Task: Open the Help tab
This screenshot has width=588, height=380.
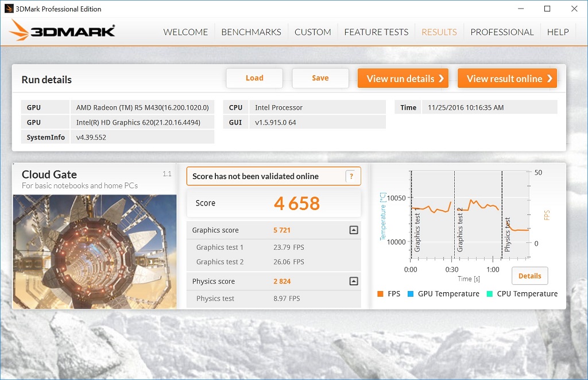Action: point(558,32)
